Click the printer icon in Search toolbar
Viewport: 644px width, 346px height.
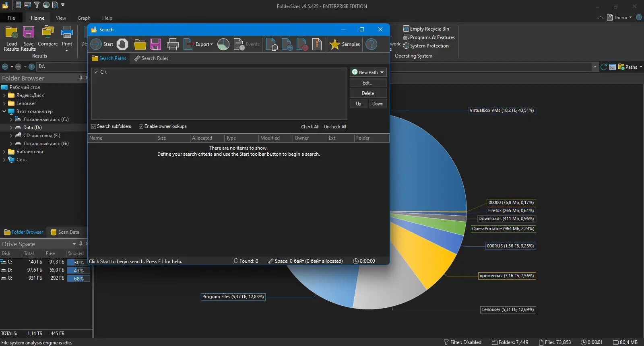[x=173, y=44]
